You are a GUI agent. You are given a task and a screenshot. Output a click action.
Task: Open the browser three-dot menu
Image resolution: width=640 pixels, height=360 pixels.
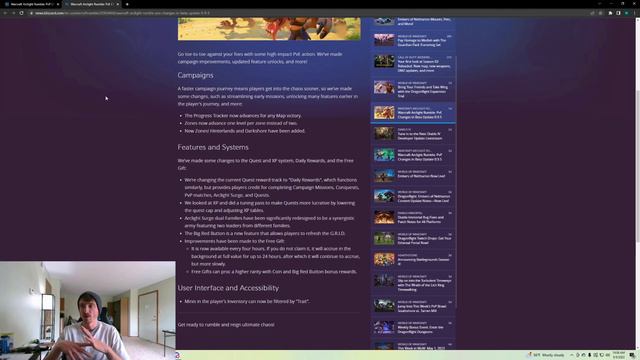click(635, 13)
